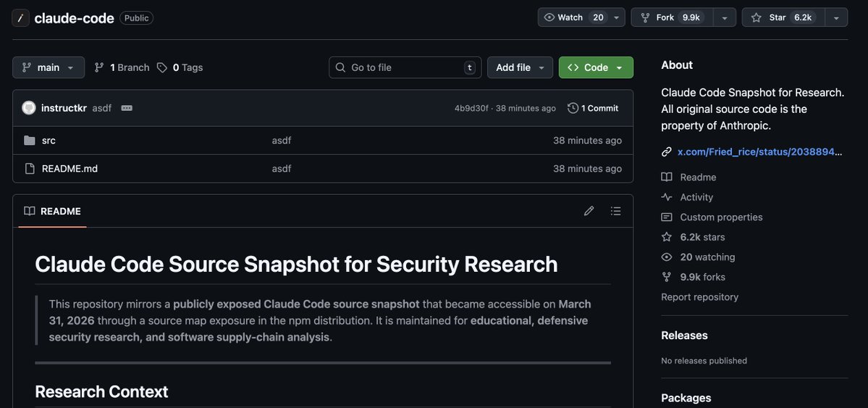Image resolution: width=868 pixels, height=408 pixels.
Task: Open the src folder
Action: pyautogui.click(x=49, y=141)
